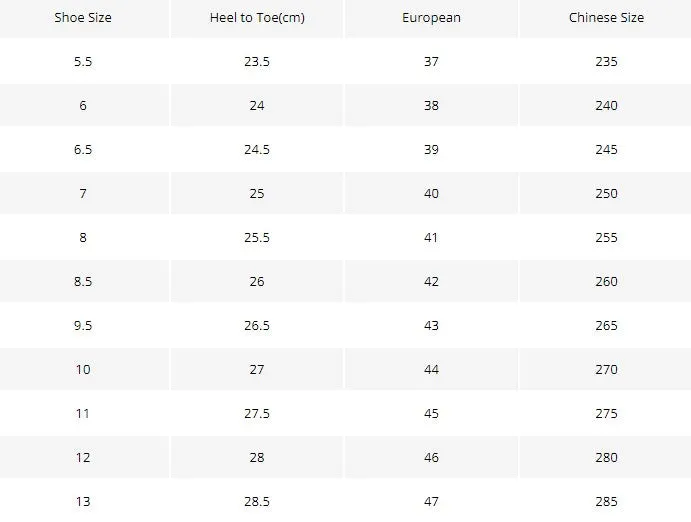
Task: Select European size 46 cell
Action: [431, 457]
